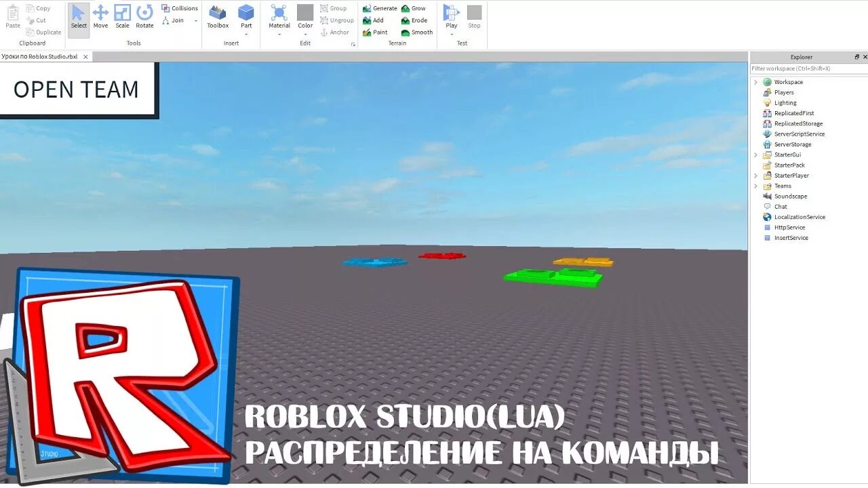Click the green spawn pad in viewport
Screen dimensions: 868x488
pyautogui.click(x=553, y=277)
